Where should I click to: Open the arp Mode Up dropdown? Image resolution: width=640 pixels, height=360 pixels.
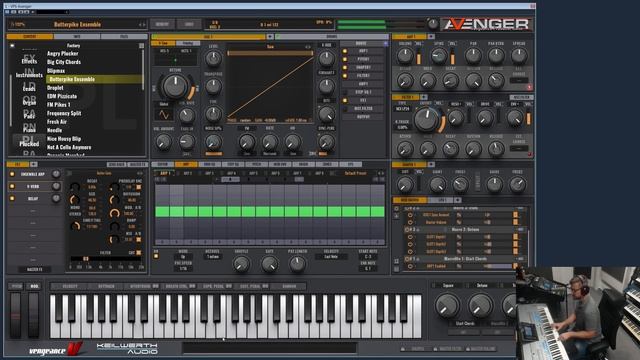coord(183,257)
